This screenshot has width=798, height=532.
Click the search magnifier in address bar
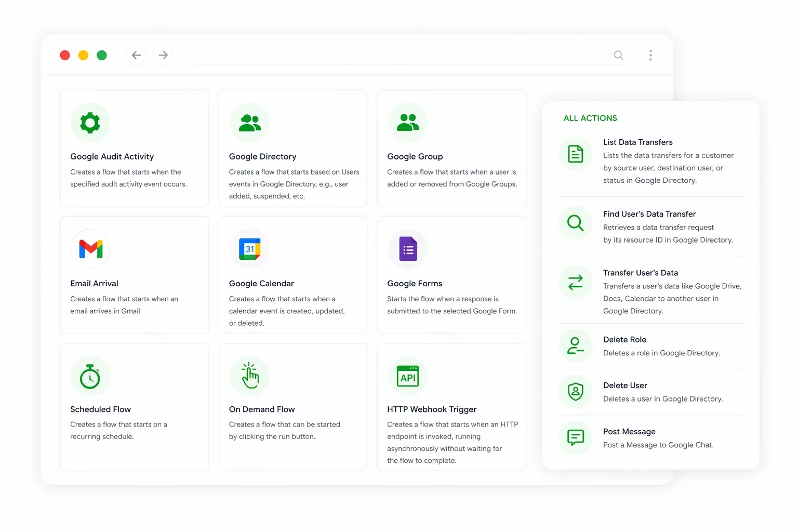[618, 55]
